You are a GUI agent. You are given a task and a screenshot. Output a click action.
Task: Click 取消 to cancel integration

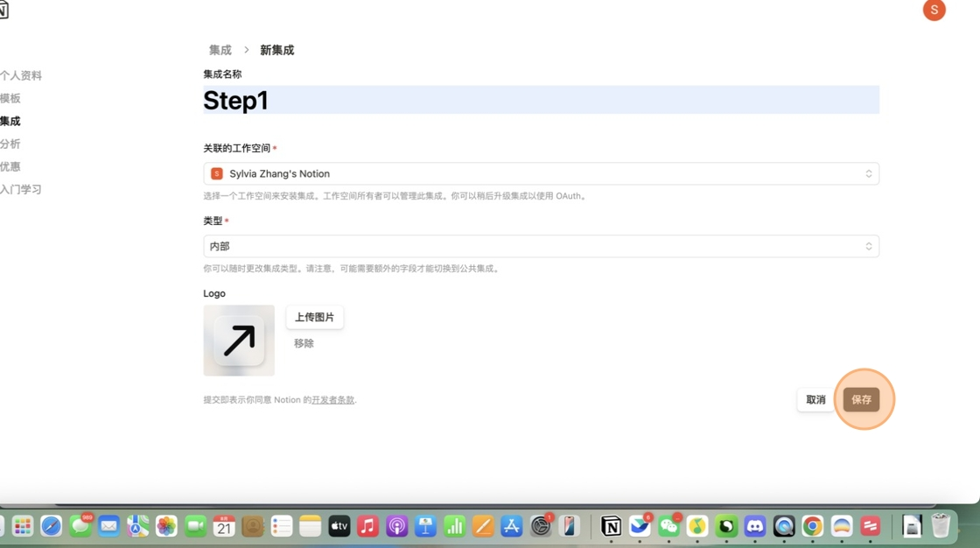(815, 400)
